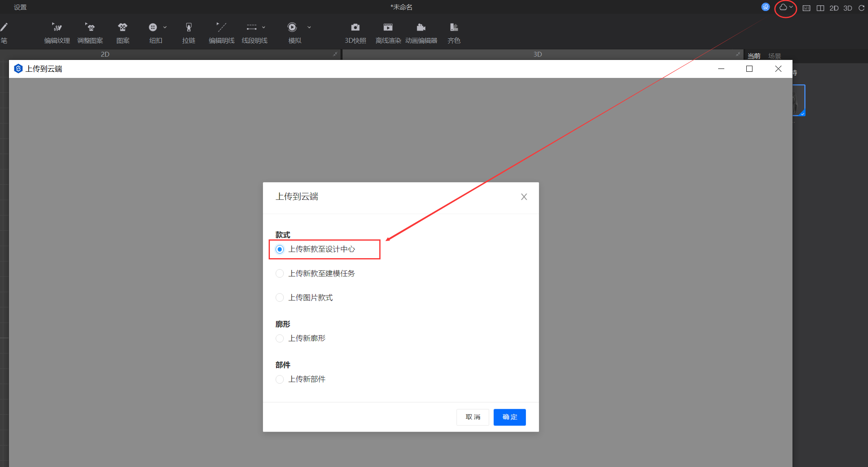Click the 取消 cancel button
This screenshot has width=868, height=467.
pyautogui.click(x=473, y=417)
